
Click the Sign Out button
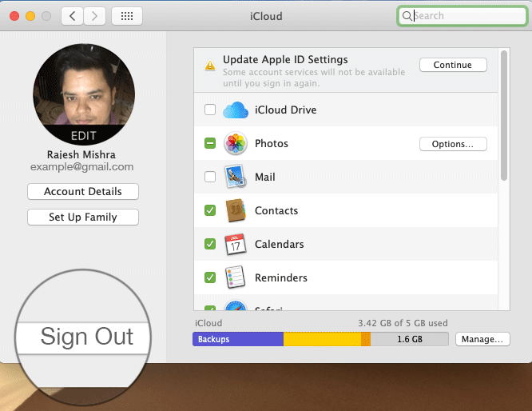click(83, 337)
